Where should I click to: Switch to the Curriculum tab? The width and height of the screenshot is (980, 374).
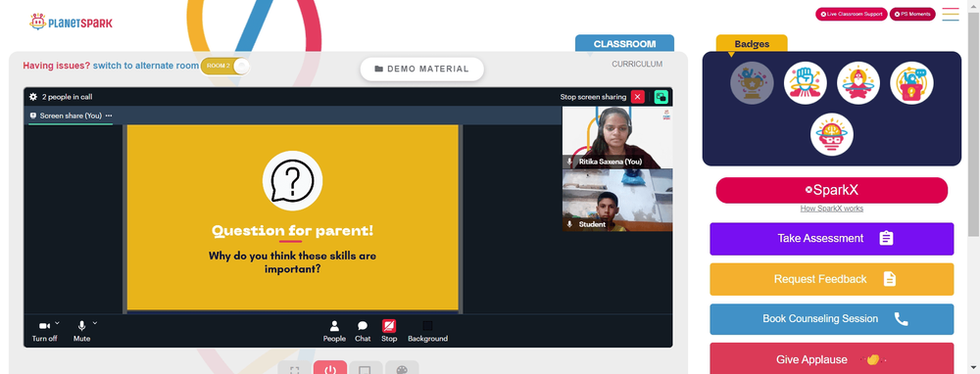pyautogui.click(x=637, y=64)
